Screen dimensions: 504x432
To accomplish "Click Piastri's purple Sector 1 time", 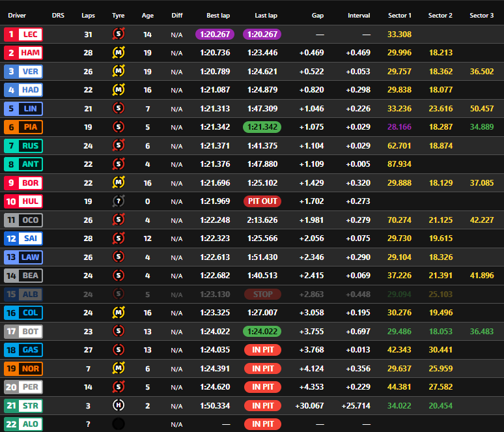I will point(399,127).
